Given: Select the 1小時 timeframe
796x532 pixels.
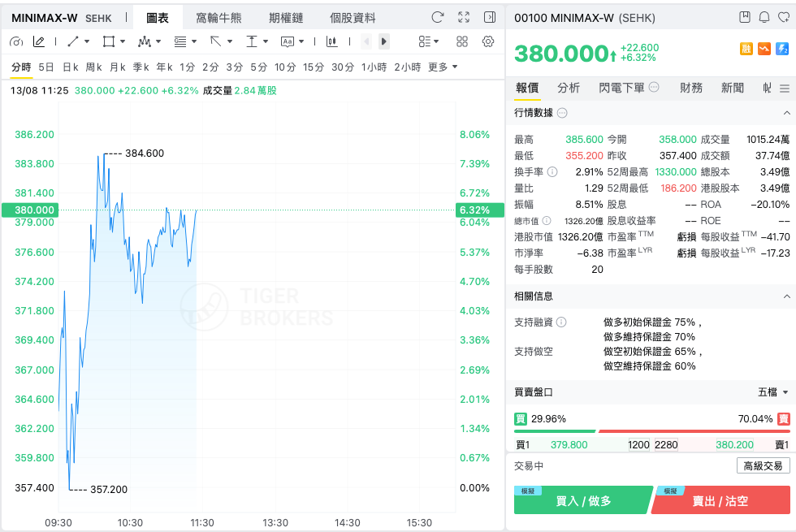Looking at the screenshot, I should tap(374, 67).
